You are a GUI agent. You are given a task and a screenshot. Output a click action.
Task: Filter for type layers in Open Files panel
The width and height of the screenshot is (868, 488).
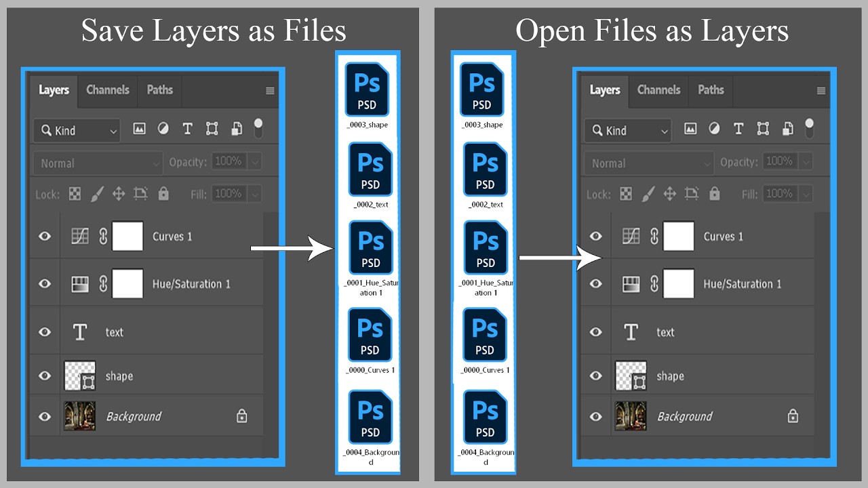coord(739,129)
